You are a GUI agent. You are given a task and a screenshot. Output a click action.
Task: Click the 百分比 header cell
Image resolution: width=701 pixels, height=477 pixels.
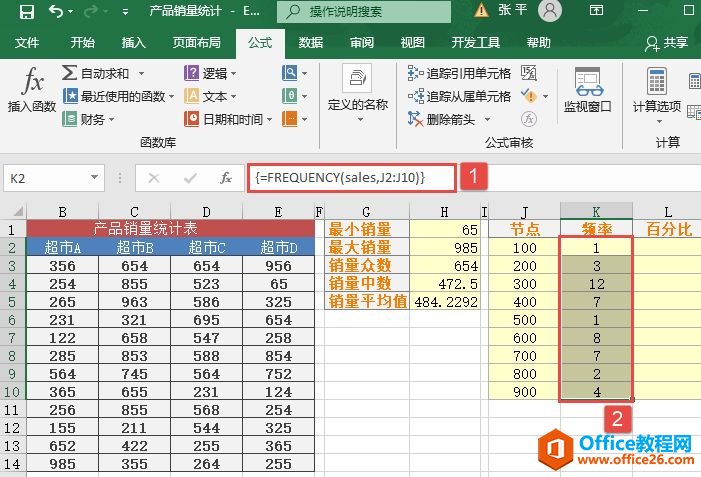(667, 229)
